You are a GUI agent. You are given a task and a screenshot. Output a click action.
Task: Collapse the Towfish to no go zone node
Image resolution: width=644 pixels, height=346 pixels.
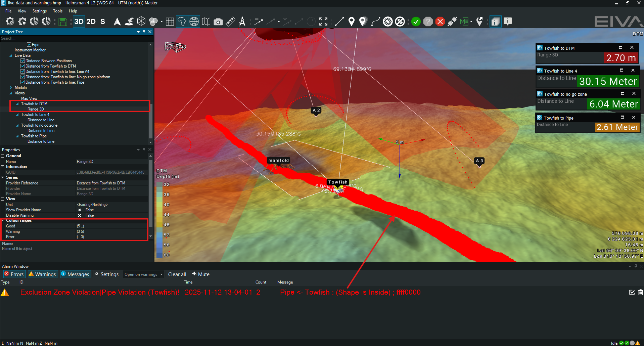(17, 125)
